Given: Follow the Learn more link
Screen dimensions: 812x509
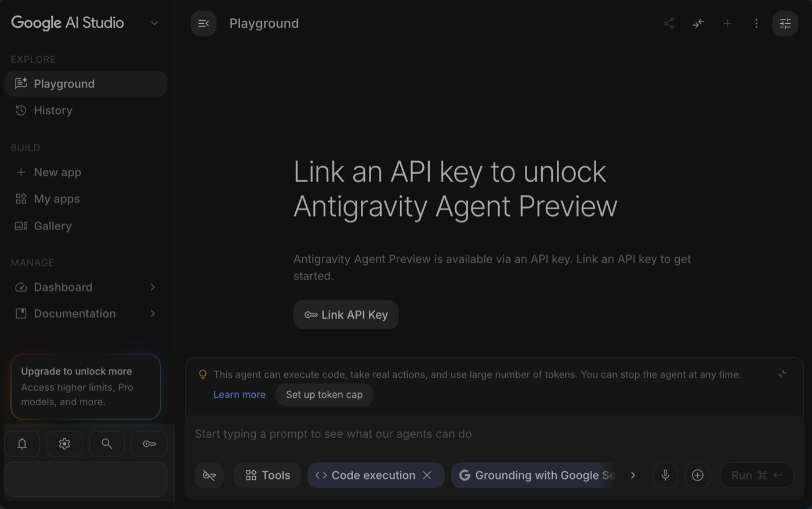Looking at the screenshot, I should click(x=240, y=395).
